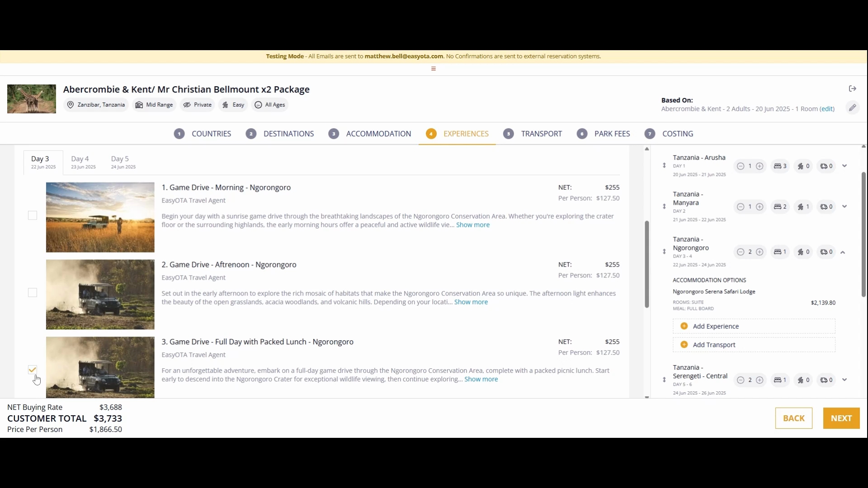Screen dimensions: 868x488
Task: Show more for Aftrenoon game drive description
Action: pyautogui.click(x=471, y=302)
